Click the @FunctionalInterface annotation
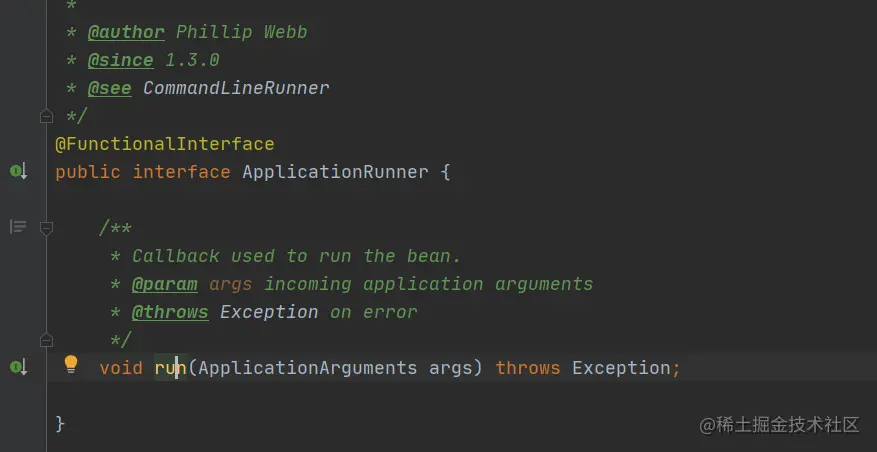Screen dimensions: 877x452 click(164, 144)
